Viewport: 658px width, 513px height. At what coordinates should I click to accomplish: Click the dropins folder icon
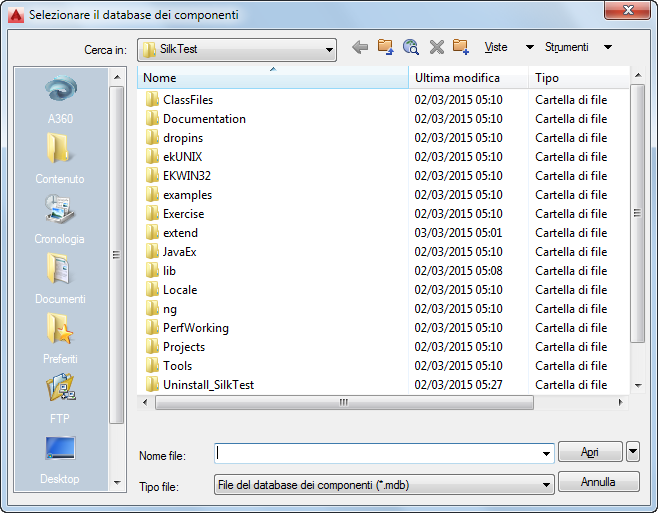click(152, 137)
